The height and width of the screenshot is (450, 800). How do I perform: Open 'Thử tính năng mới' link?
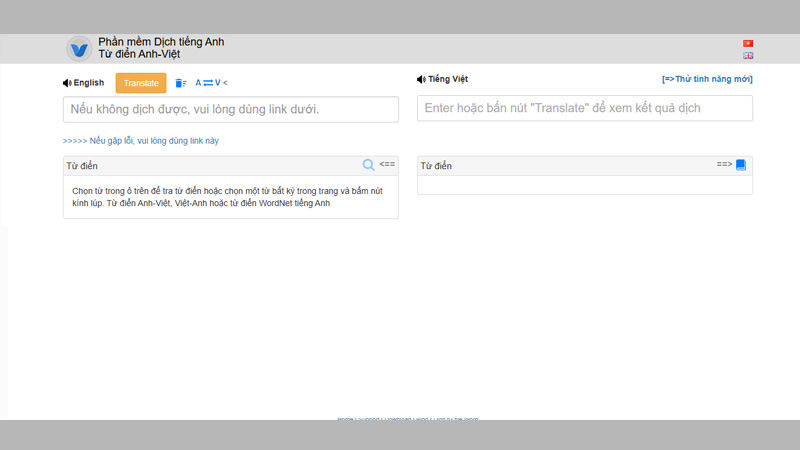pyautogui.click(x=707, y=79)
